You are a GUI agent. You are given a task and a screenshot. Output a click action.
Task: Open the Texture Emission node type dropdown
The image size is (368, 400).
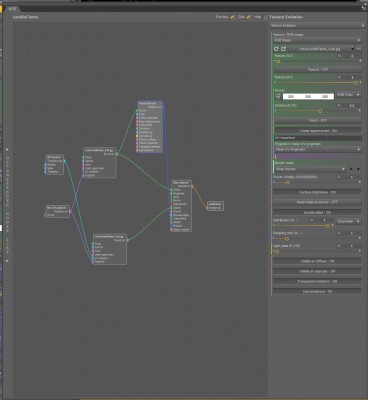point(317,25)
